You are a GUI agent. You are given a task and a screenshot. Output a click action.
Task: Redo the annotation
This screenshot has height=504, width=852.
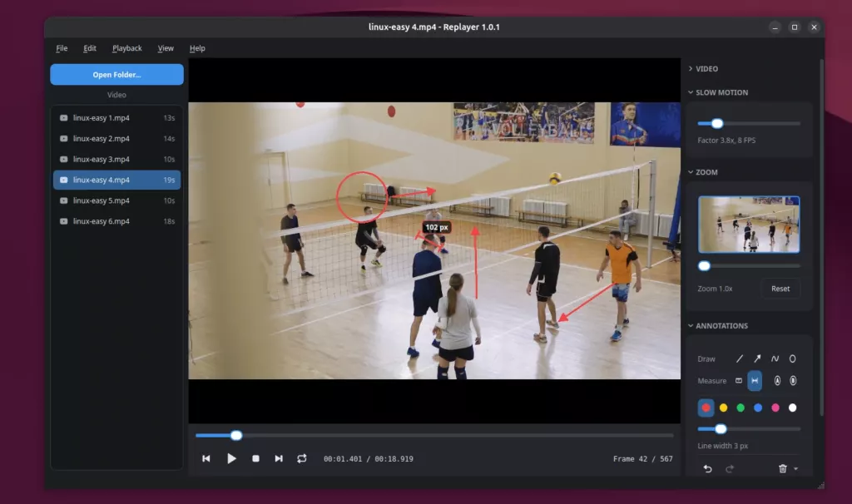tap(730, 469)
